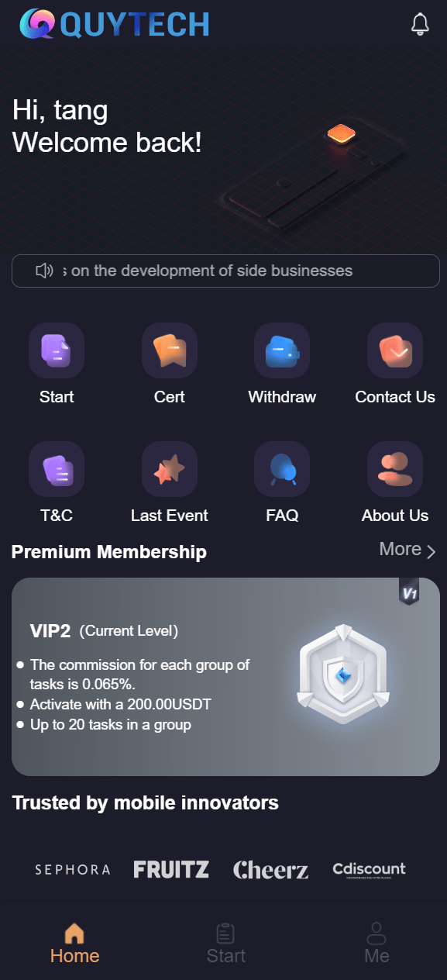Screen dimensions: 447x980
Task: Tap the FAQ icon
Action: [x=282, y=469]
